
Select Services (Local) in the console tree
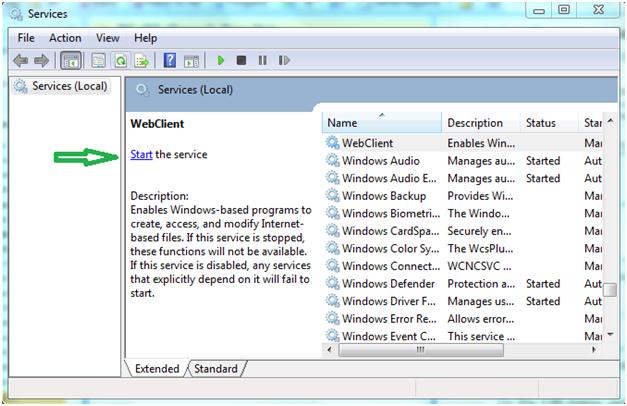pos(68,87)
